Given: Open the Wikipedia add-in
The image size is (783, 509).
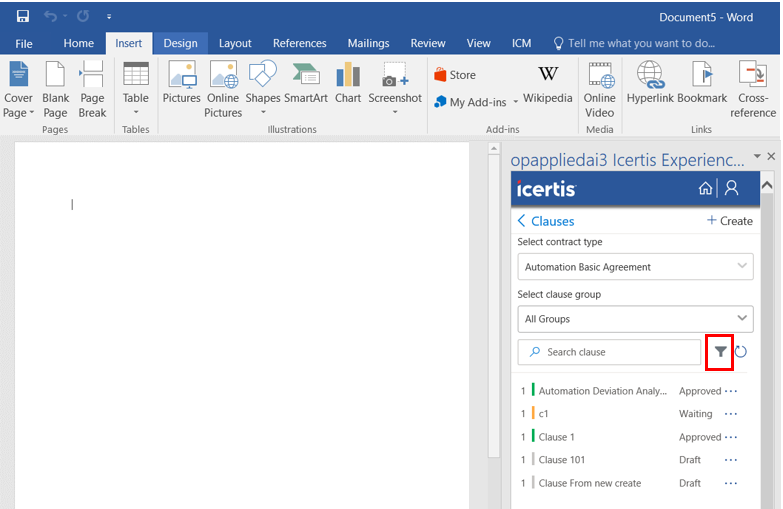Looking at the screenshot, I should click(x=548, y=85).
